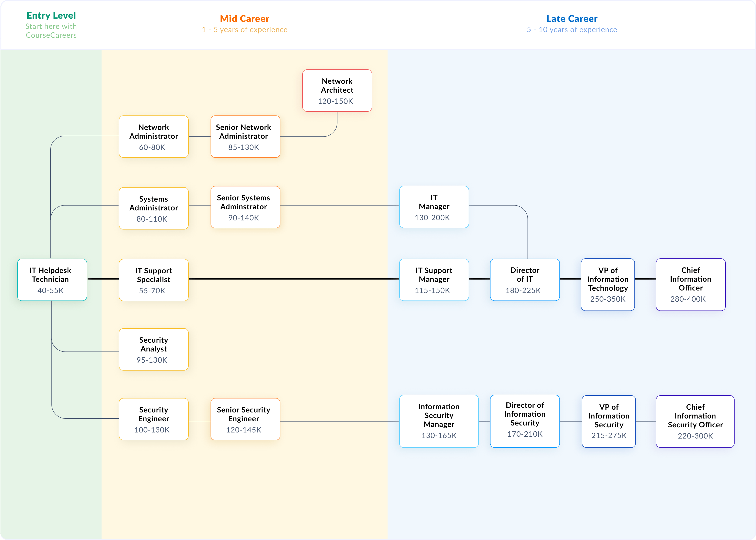Click the Director of Information Security card
The image size is (756, 540).
(x=525, y=421)
